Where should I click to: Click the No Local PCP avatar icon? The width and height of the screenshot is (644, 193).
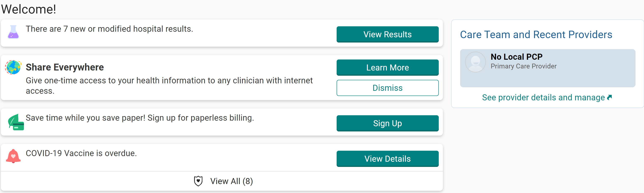(x=475, y=62)
